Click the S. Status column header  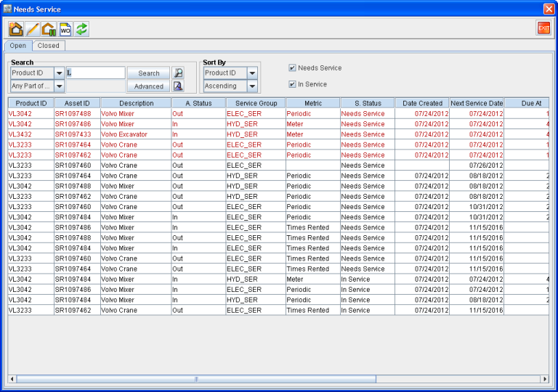point(368,103)
